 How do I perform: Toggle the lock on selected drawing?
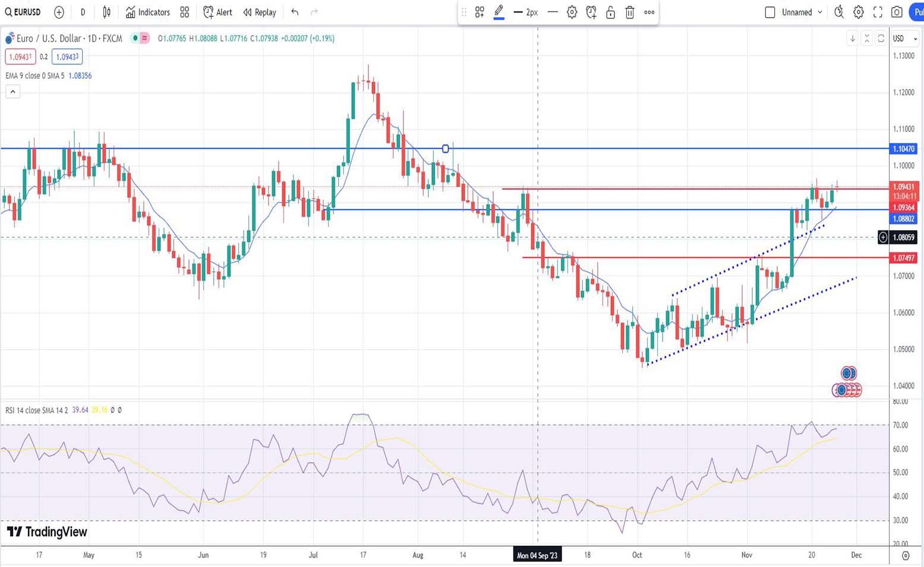point(610,12)
